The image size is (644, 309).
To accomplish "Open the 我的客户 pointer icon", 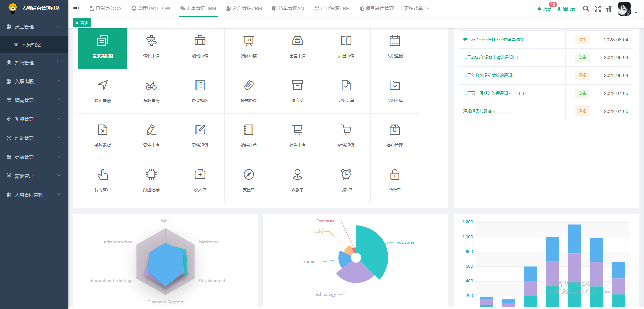I will [x=102, y=174].
